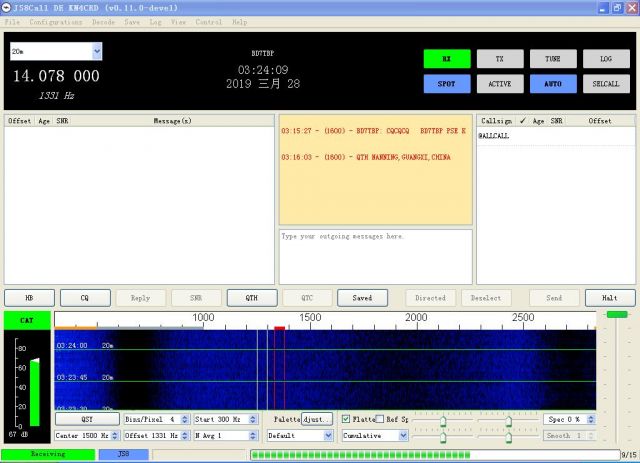Adjust the Center 1500 Hz spinner arrows
Viewport: 640px width, 463px height.
pyautogui.click(x=115, y=436)
